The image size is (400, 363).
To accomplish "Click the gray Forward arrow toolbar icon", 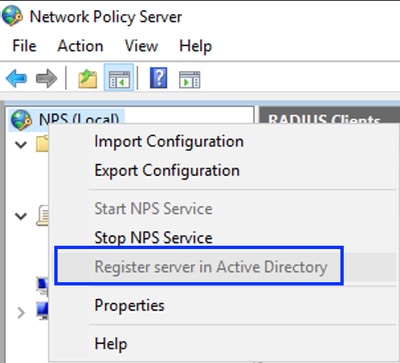I will pos(46,78).
